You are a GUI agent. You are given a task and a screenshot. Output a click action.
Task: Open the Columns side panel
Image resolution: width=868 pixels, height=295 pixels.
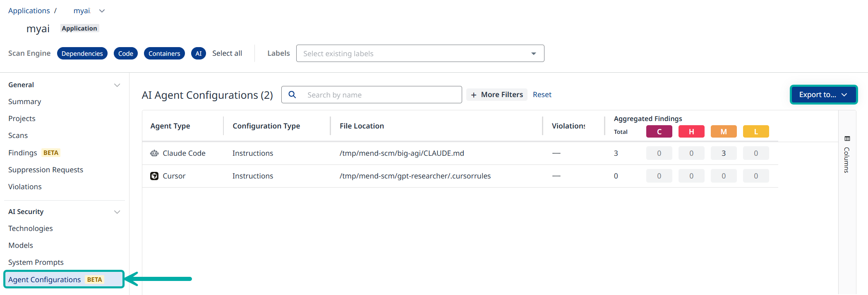pyautogui.click(x=847, y=155)
